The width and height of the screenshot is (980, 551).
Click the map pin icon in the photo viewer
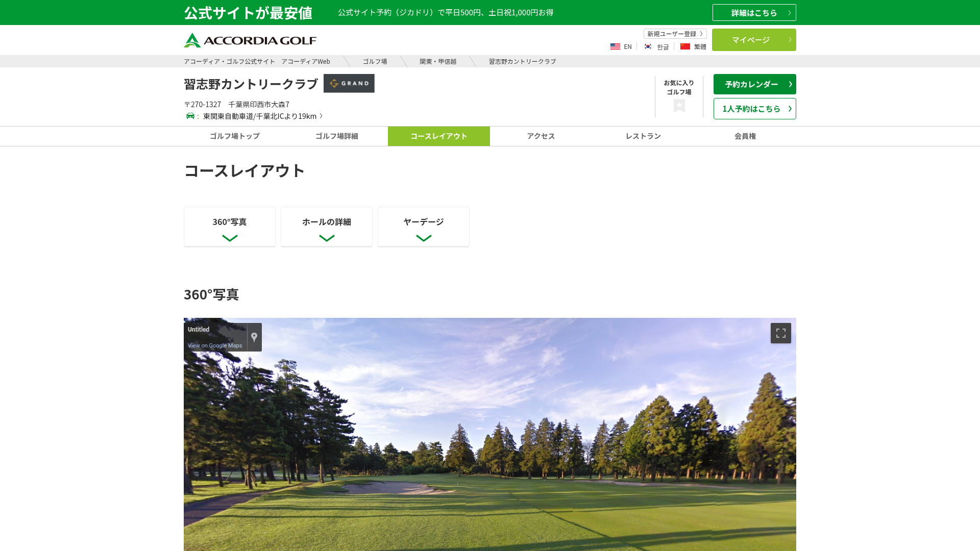tap(254, 337)
